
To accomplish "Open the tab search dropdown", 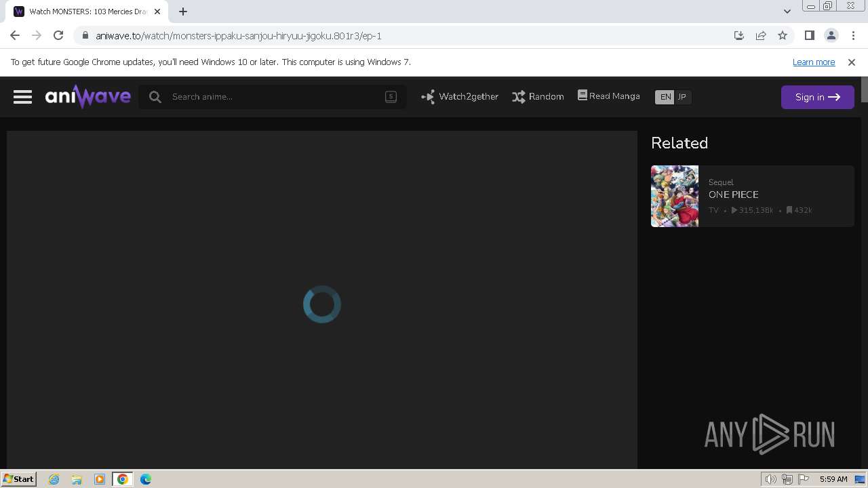I will 787,11.
